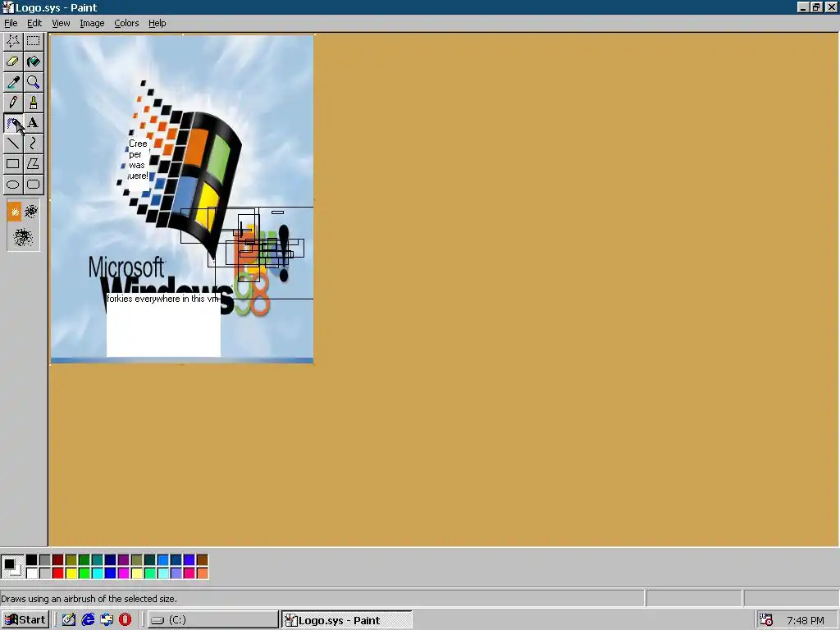
Task: Click the Task Scheduler tray icon
Action: (x=767, y=620)
